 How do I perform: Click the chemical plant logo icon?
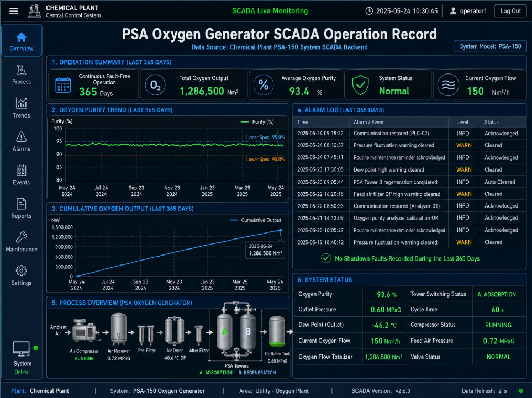[x=34, y=11]
